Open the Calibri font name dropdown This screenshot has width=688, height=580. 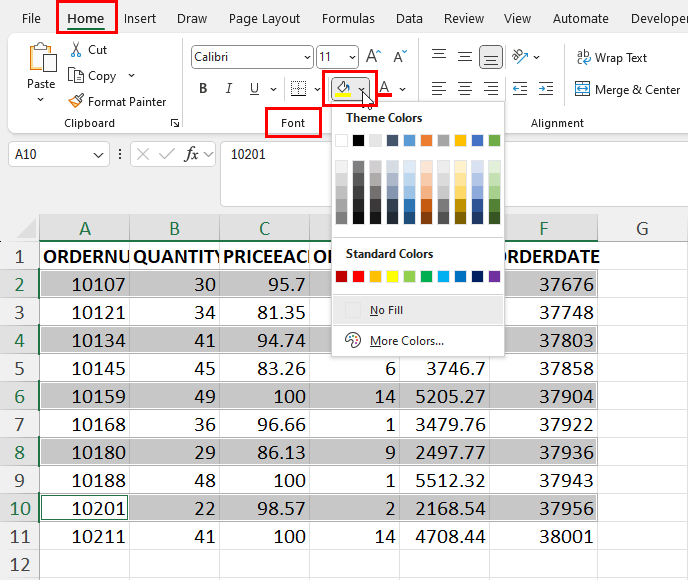(x=307, y=57)
